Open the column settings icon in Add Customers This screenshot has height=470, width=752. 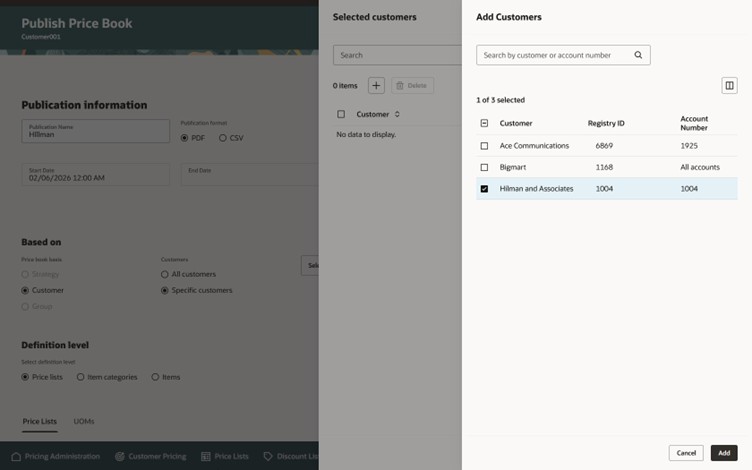[729, 85]
